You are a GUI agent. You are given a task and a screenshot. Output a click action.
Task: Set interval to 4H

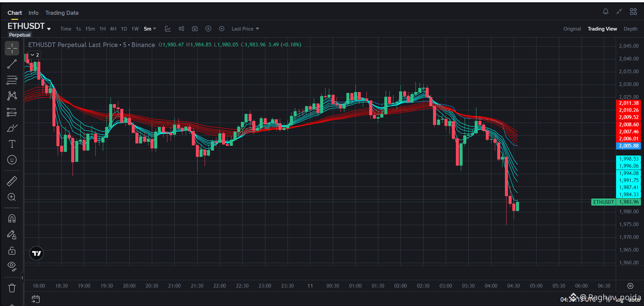pyautogui.click(x=113, y=29)
